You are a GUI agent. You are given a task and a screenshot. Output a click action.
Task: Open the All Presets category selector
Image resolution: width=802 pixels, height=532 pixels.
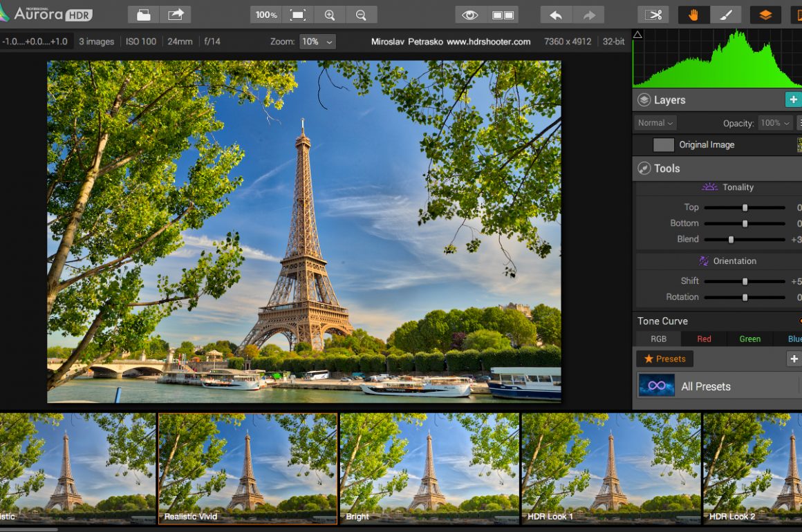(x=718, y=386)
